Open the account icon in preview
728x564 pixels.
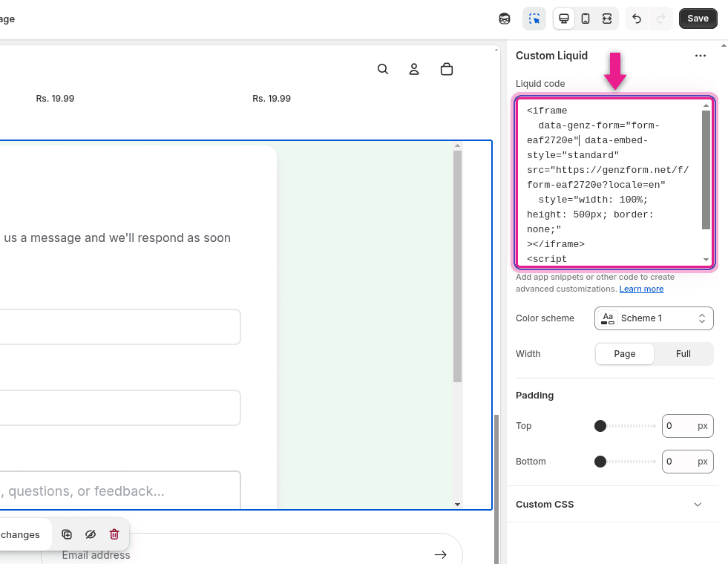click(x=413, y=68)
